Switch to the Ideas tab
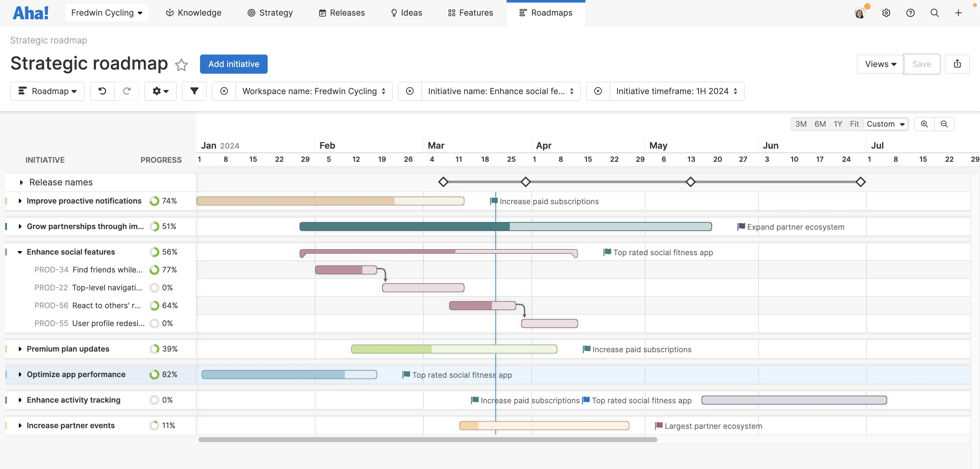The image size is (980, 469). click(406, 12)
